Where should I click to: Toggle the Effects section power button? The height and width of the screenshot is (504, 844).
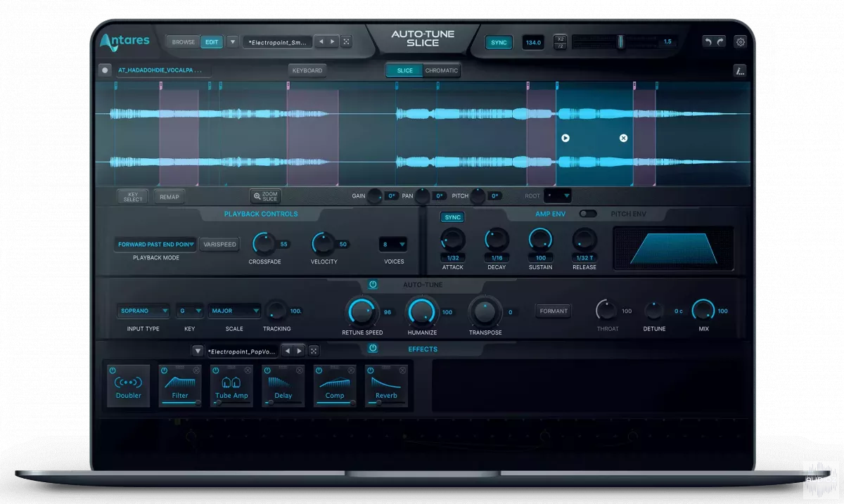coord(373,349)
